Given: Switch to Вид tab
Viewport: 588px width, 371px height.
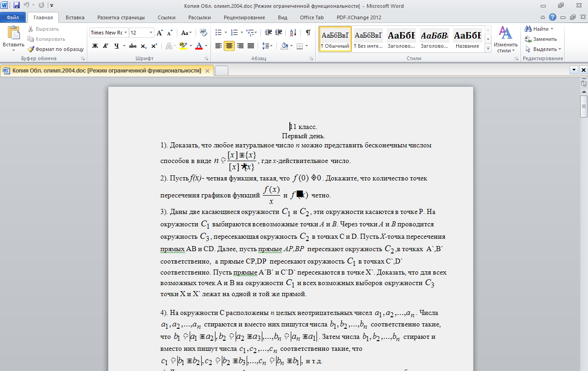Looking at the screenshot, I should 283,17.
